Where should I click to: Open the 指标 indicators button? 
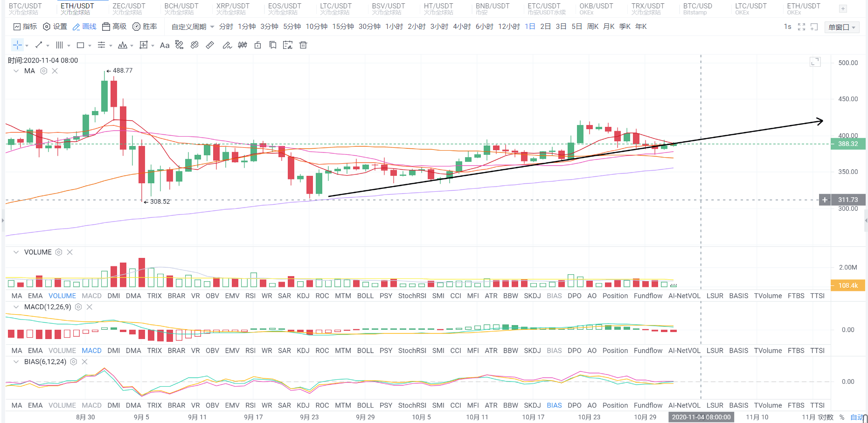(25, 27)
